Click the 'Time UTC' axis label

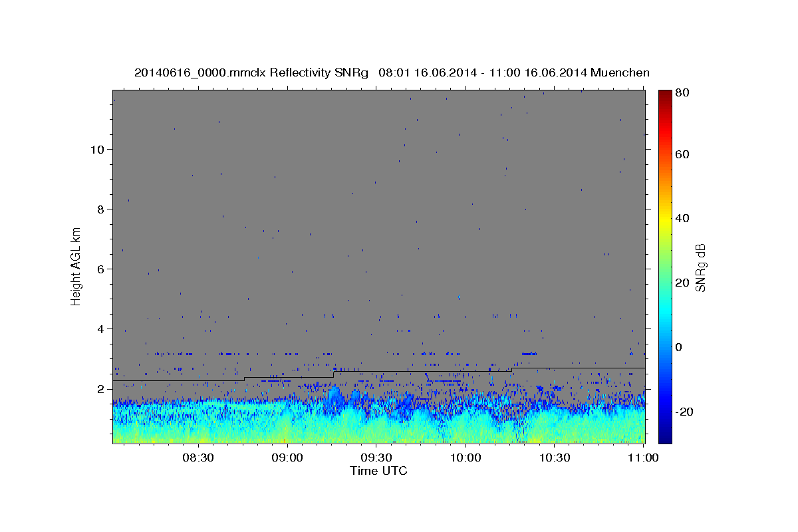point(378,471)
